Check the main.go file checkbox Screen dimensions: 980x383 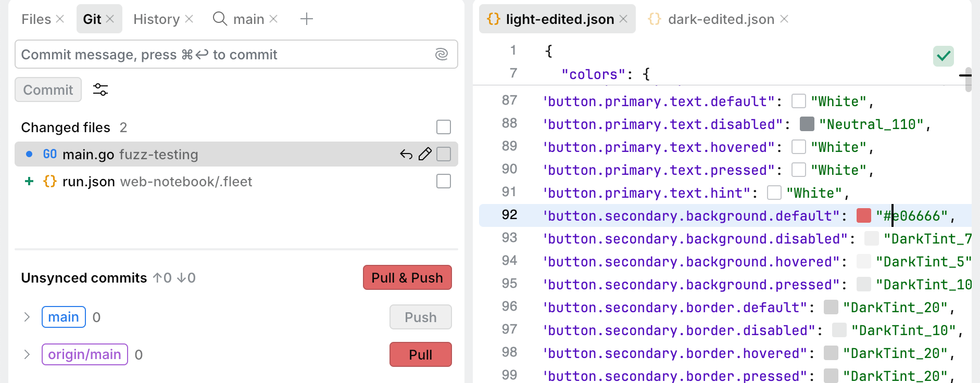pyautogui.click(x=444, y=154)
